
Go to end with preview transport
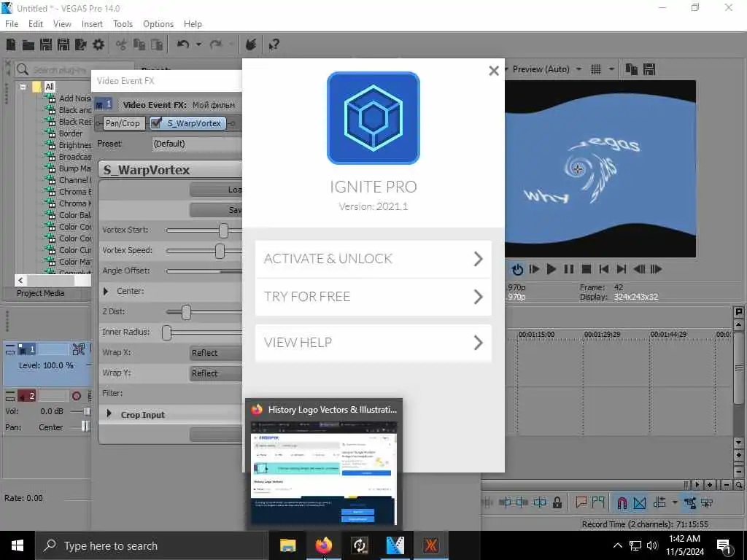tap(622, 270)
